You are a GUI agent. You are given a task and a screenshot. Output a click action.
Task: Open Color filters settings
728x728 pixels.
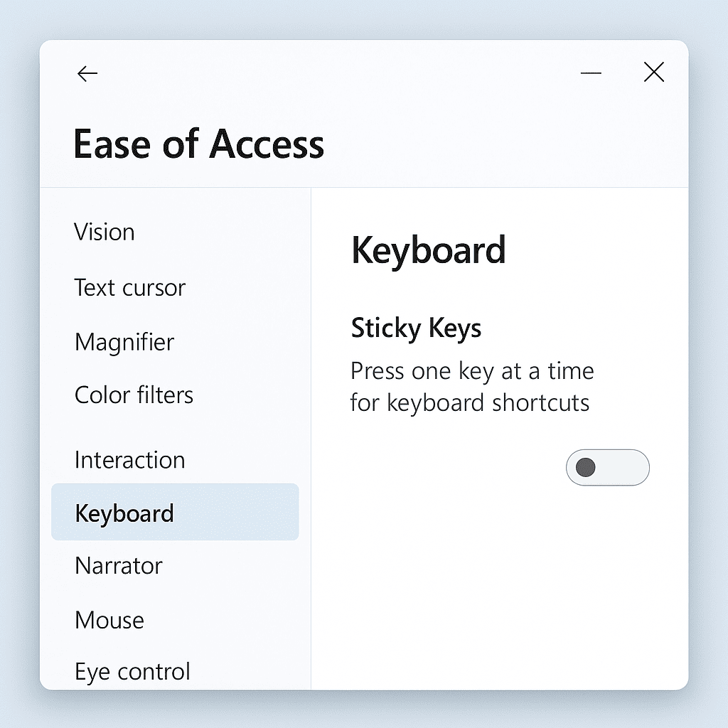(134, 395)
